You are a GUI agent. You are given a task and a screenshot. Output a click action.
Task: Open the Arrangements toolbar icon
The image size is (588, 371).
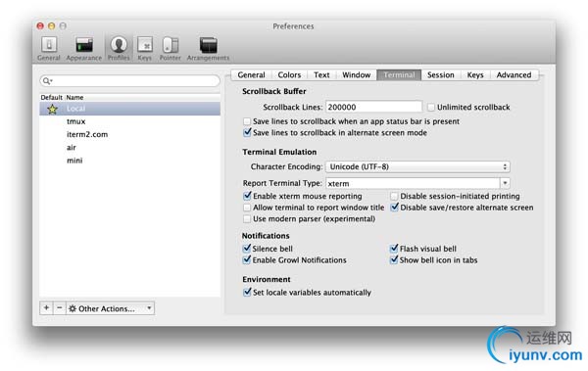(208, 48)
